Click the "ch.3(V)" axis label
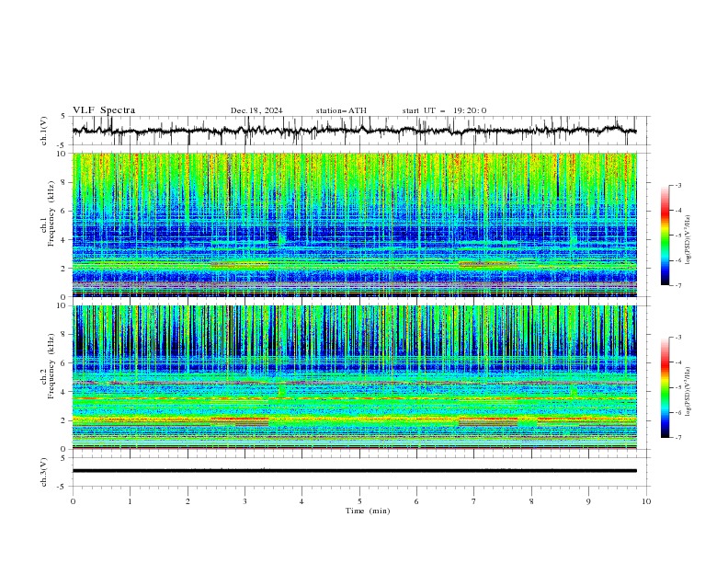 click(x=44, y=472)
